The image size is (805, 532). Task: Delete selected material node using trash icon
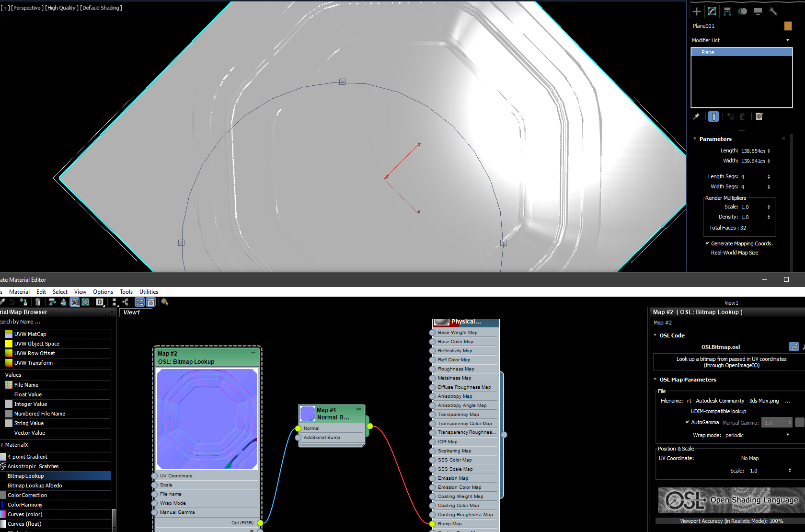(x=38, y=302)
